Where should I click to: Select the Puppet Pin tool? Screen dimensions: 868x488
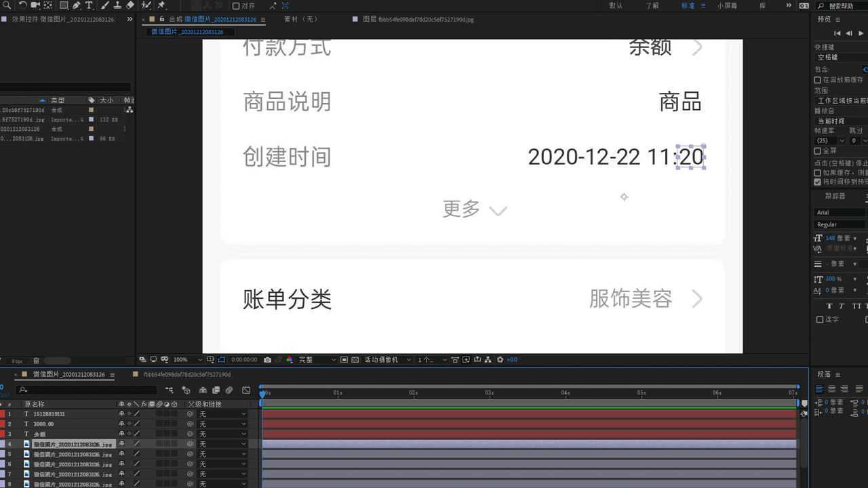(161, 5)
